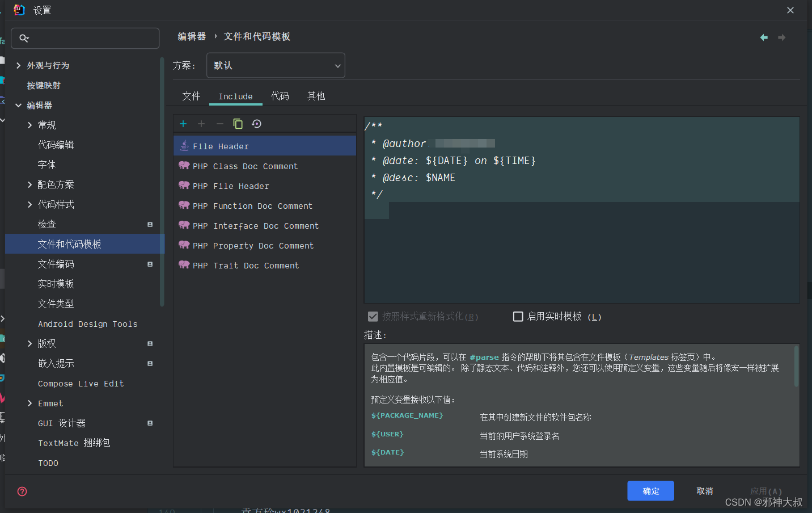Switch to the 文件 tab

click(x=191, y=96)
